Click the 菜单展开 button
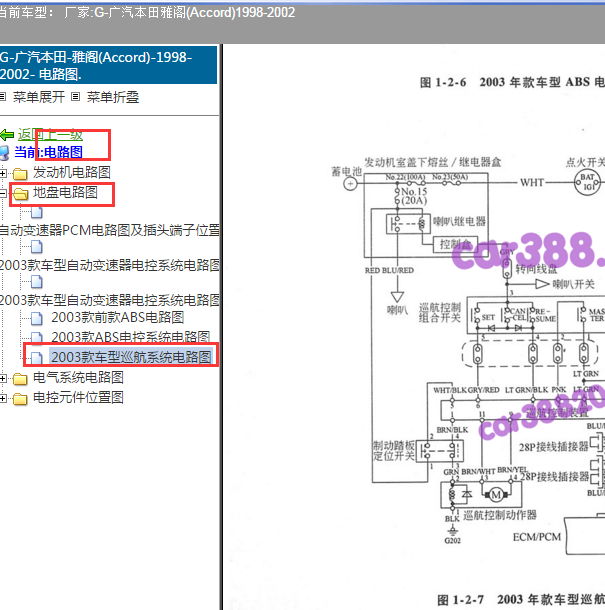The height and width of the screenshot is (610, 605). pos(38,97)
